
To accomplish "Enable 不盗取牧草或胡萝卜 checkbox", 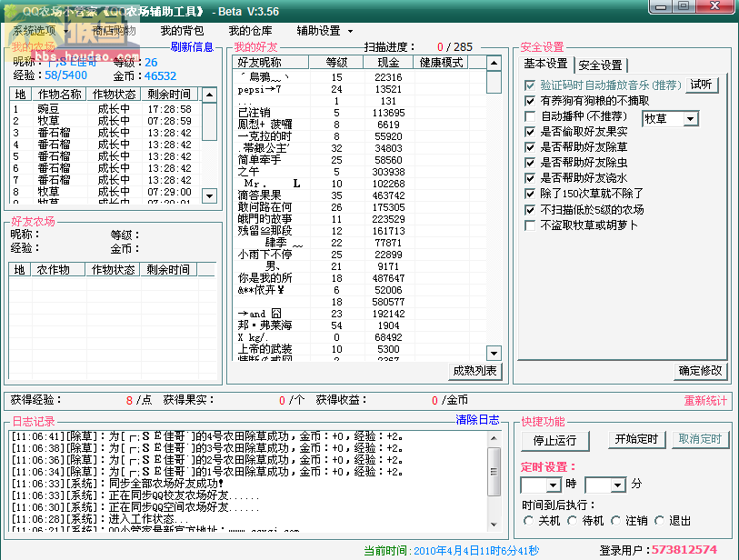I will click(530, 225).
